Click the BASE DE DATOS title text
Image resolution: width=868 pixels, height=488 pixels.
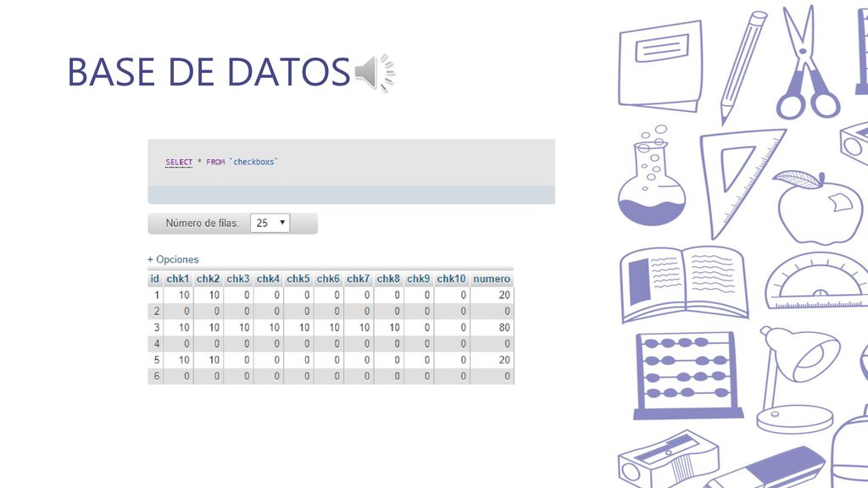coord(209,72)
